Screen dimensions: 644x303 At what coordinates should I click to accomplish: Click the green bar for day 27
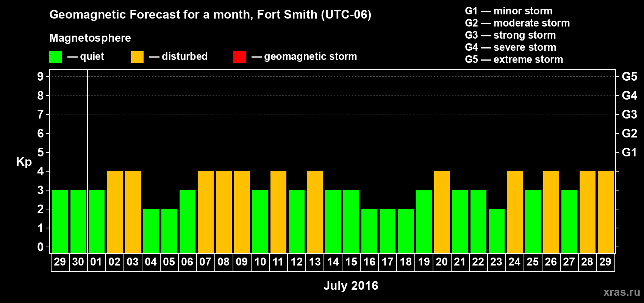pyautogui.click(x=569, y=222)
